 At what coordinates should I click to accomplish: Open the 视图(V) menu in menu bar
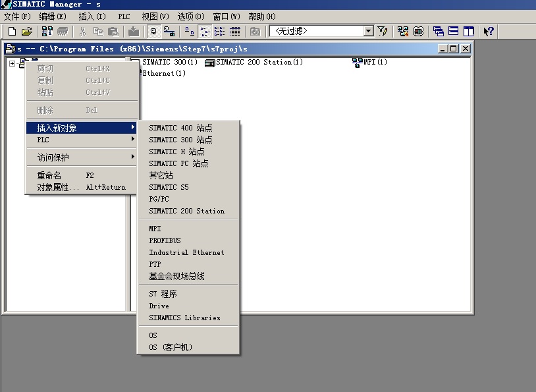[155, 16]
